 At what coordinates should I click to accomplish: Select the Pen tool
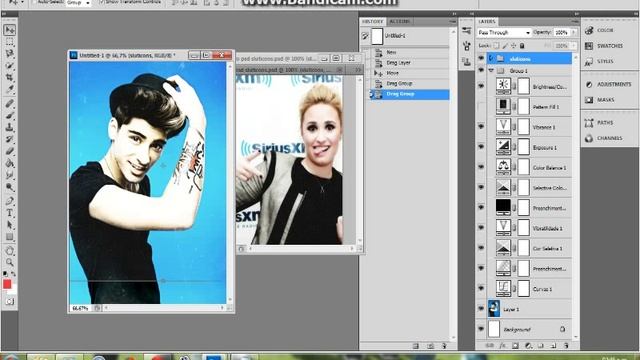tap(9, 201)
